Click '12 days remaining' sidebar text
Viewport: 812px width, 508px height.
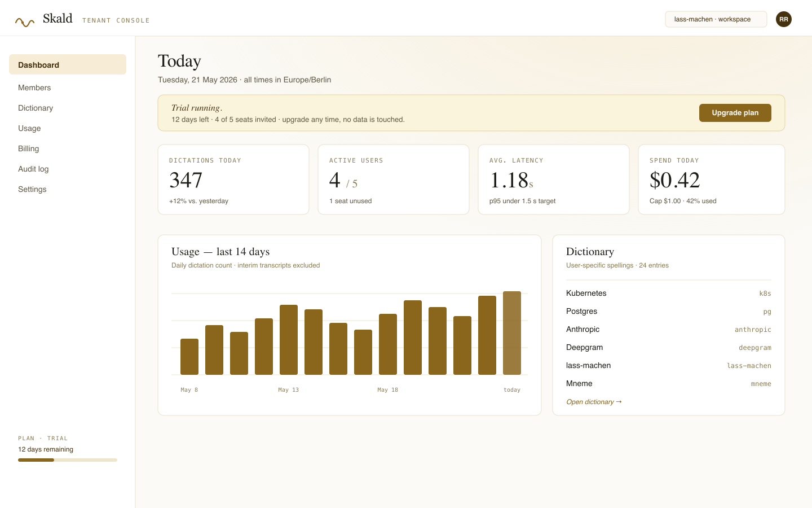click(x=46, y=449)
